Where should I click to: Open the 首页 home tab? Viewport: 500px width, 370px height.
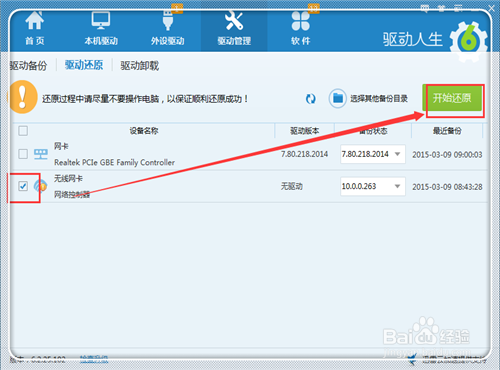[x=35, y=28]
